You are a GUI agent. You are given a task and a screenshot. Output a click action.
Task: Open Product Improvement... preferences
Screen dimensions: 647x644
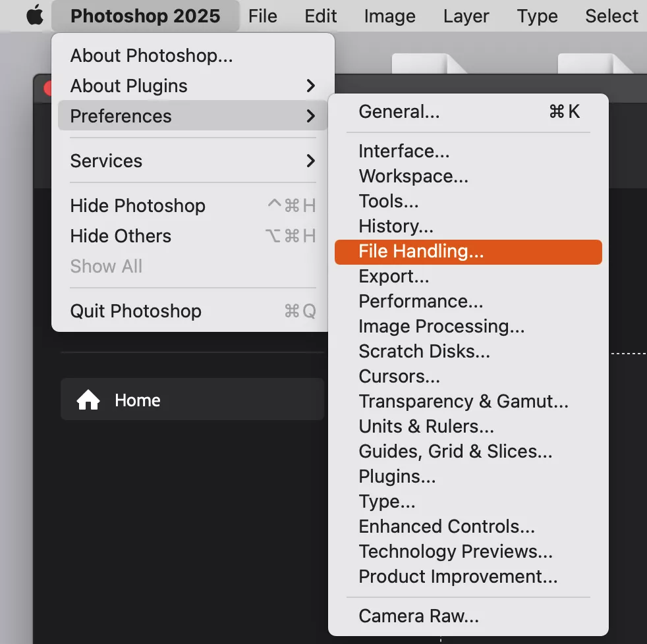point(468,576)
